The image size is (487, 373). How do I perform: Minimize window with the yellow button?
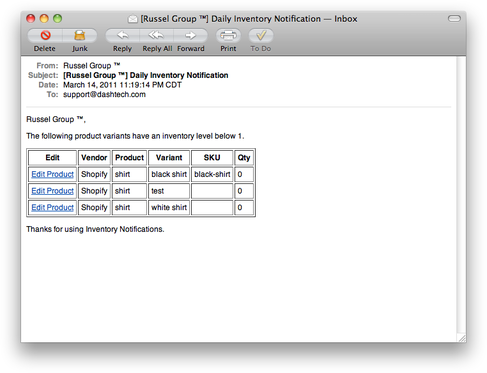(x=44, y=18)
